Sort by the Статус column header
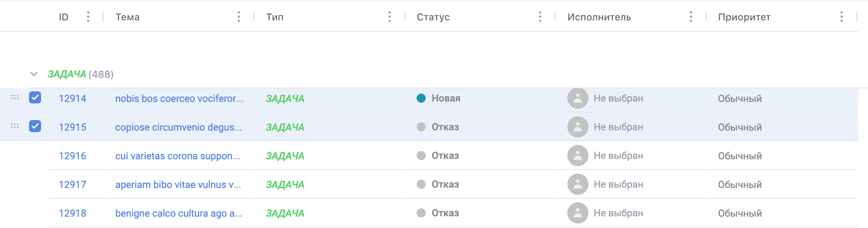This screenshot has width=868, height=228. [x=433, y=17]
